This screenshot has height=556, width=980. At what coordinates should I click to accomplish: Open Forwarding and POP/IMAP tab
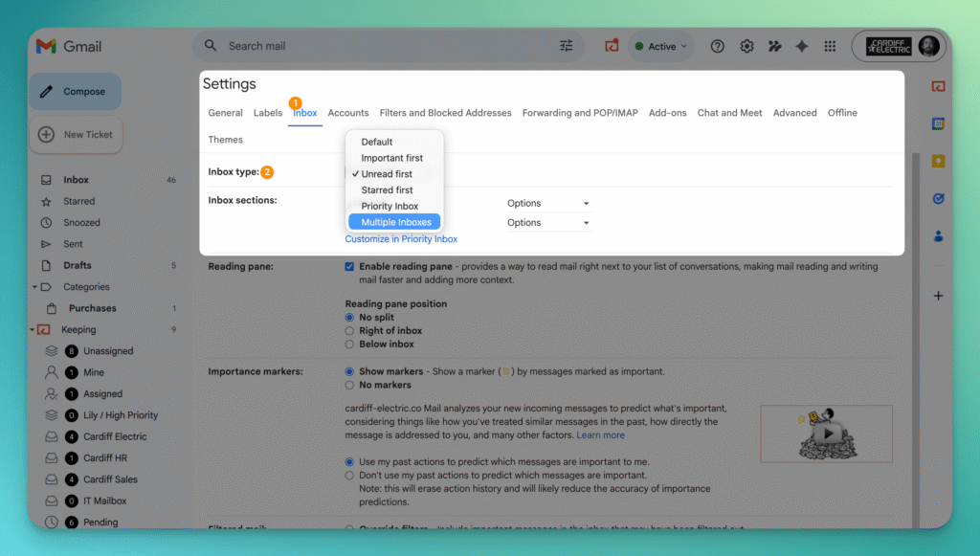pyautogui.click(x=580, y=113)
